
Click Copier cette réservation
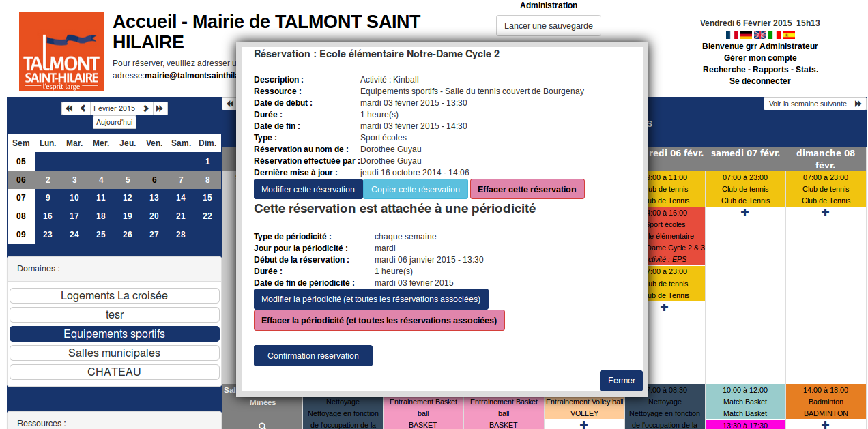coord(416,190)
